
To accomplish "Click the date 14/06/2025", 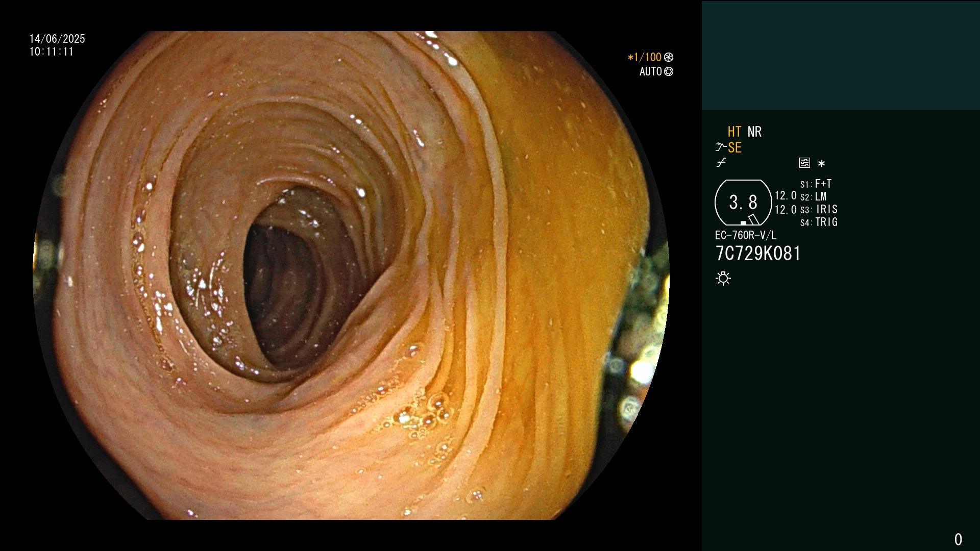I will 57,39.
